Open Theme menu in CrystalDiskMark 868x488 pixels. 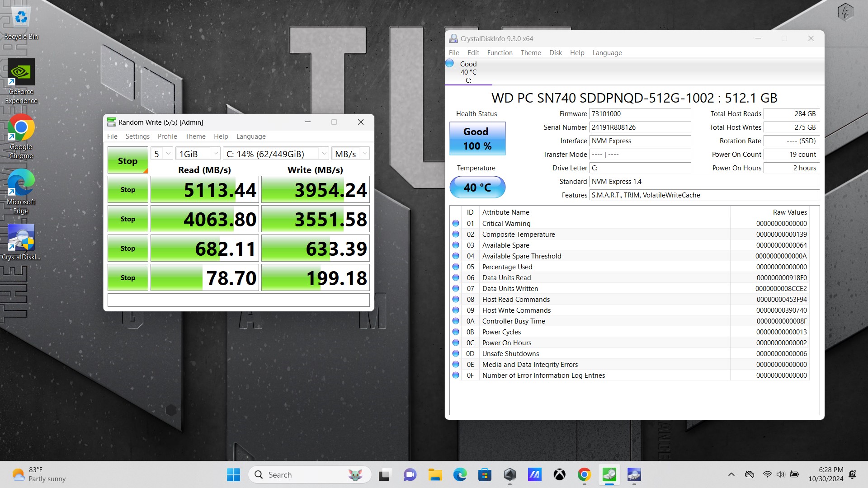pyautogui.click(x=195, y=136)
